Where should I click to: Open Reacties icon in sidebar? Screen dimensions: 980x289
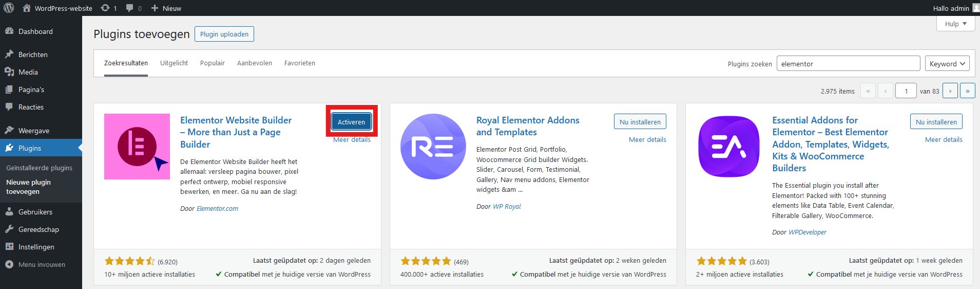tap(9, 106)
